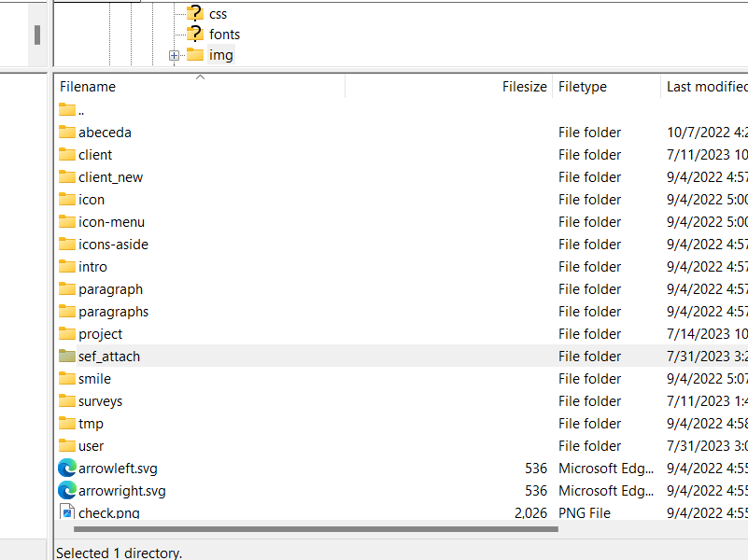Click the question-mark css folder icon

tap(194, 13)
